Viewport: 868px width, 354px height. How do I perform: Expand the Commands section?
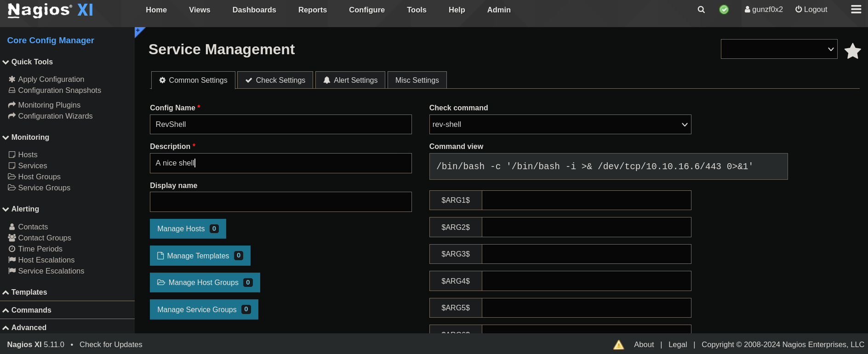[27, 310]
